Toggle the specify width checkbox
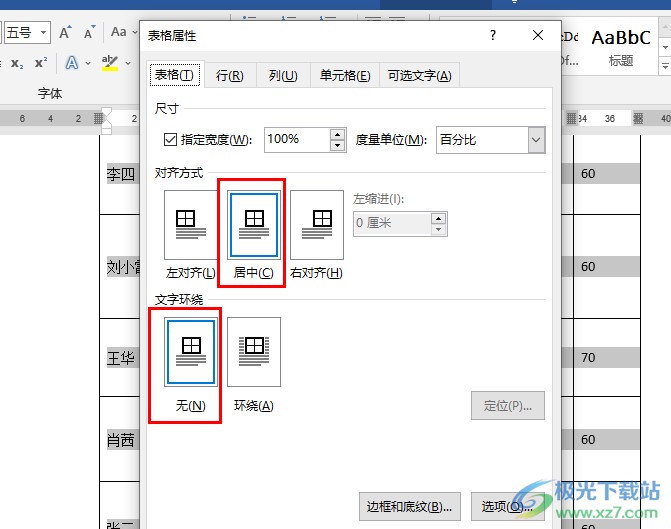 (x=170, y=140)
